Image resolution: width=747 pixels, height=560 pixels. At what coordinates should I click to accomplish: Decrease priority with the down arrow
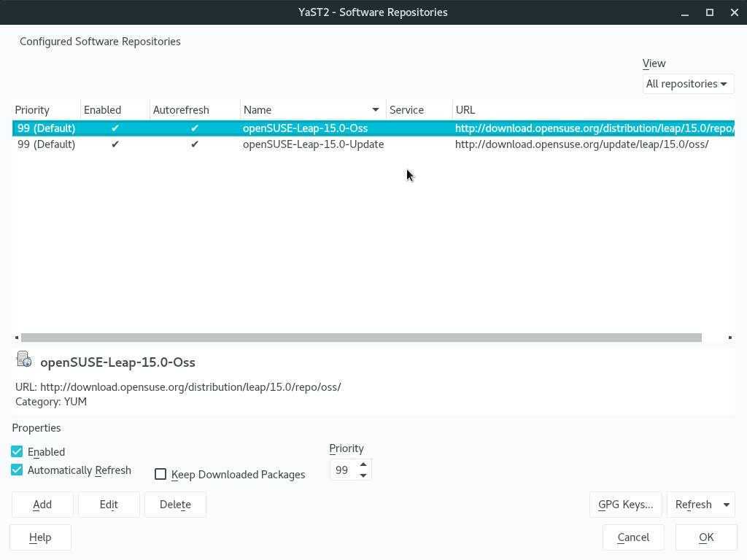tap(363, 475)
